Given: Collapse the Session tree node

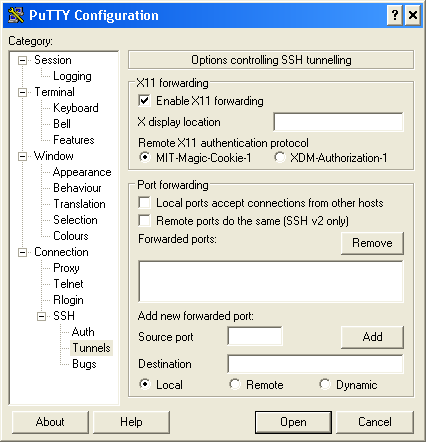Looking at the screenshot, I should (22, 60).
